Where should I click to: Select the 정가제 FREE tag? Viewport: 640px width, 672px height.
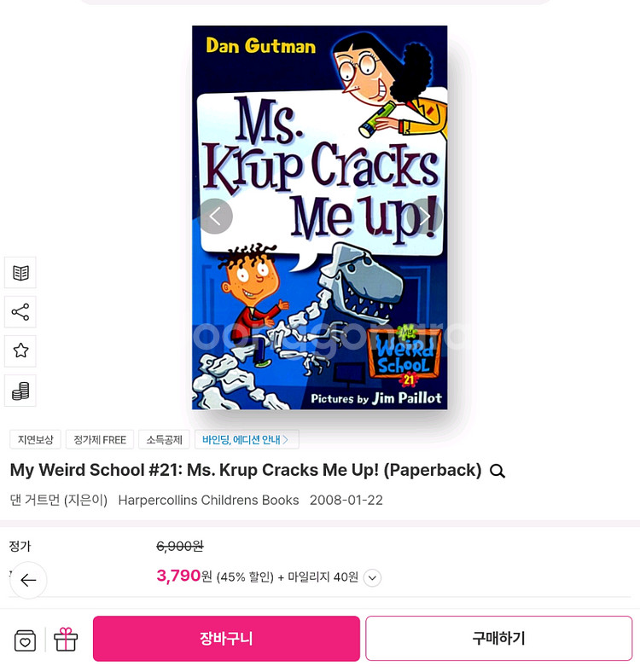(100, 440)
